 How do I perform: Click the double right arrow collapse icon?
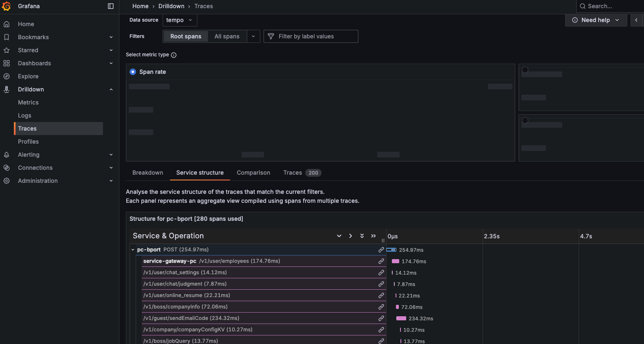(373, 236)
